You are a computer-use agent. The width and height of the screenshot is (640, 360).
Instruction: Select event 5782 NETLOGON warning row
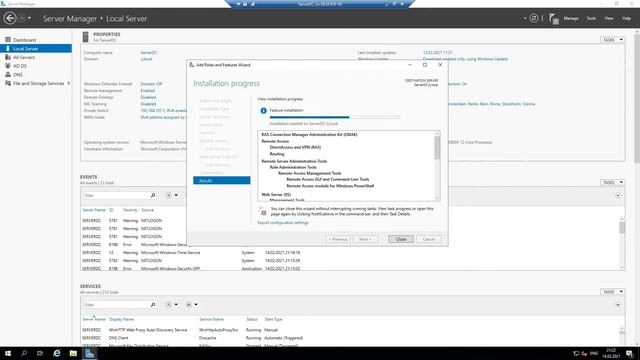[351, 260]
